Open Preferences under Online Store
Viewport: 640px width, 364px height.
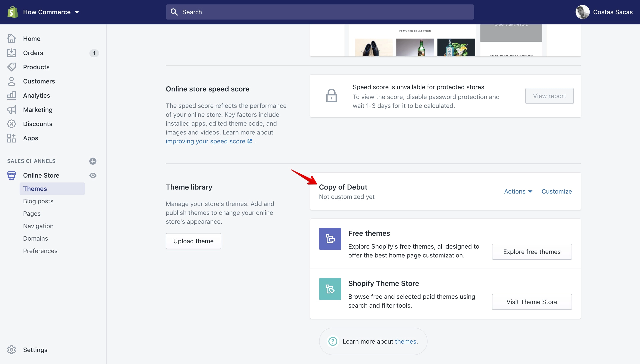pyautogui.click(x=40, y=251)
